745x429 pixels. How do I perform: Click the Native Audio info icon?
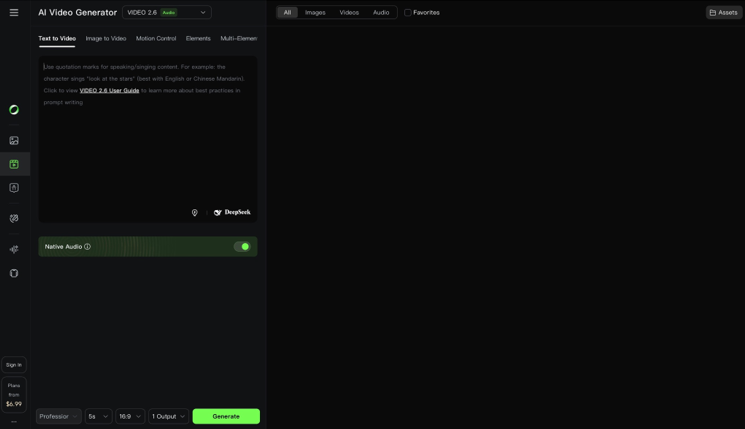coord(87,247)
